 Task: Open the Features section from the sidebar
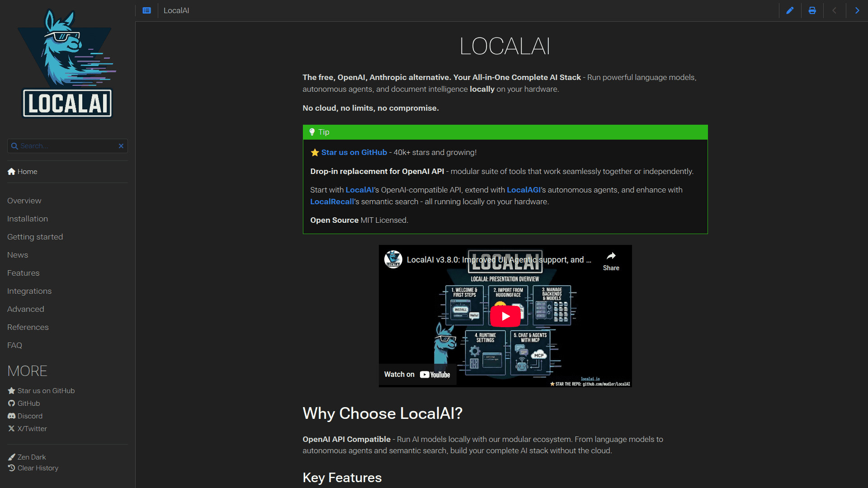pyautogui.click(x=23, y=273)
